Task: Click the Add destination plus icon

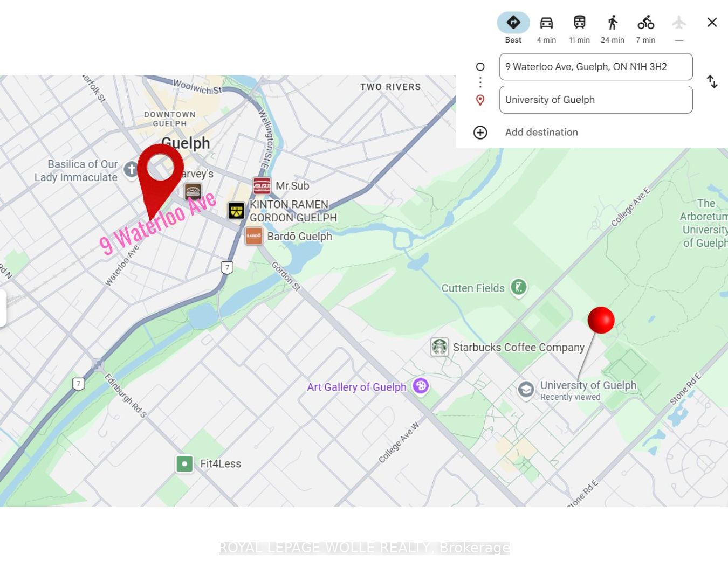Action: tap(480, 133)
